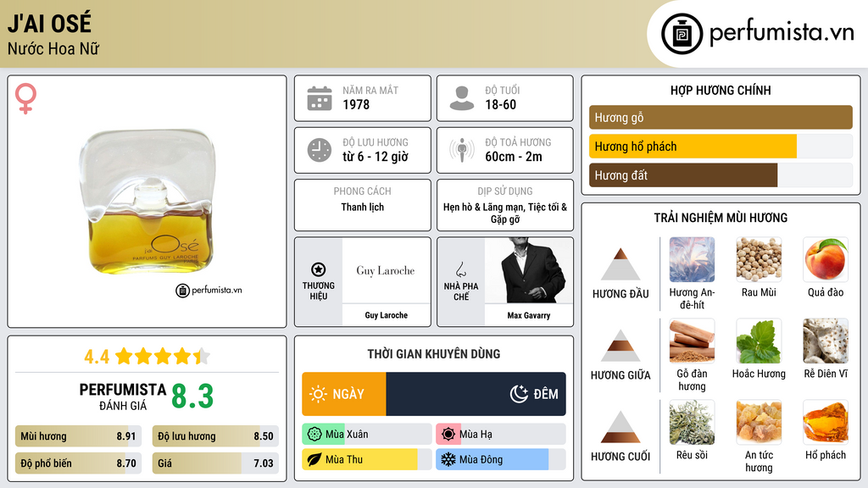The image size is (868, 488).
Task: Click the moon icon in Đêm bar
Action: [519, 394]
